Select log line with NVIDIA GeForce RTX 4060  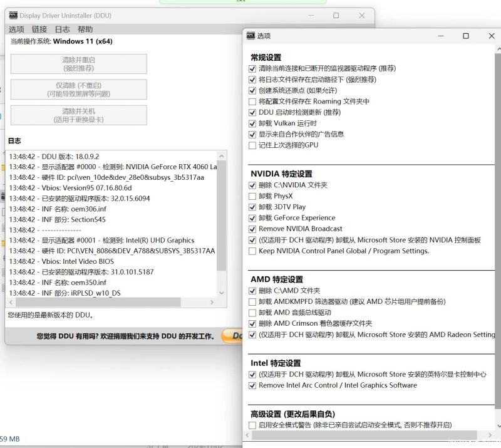(111, 167)
